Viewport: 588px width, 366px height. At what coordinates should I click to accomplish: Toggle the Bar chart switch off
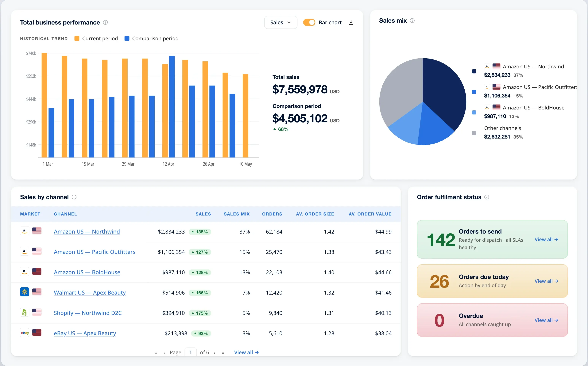click(309, 22)
